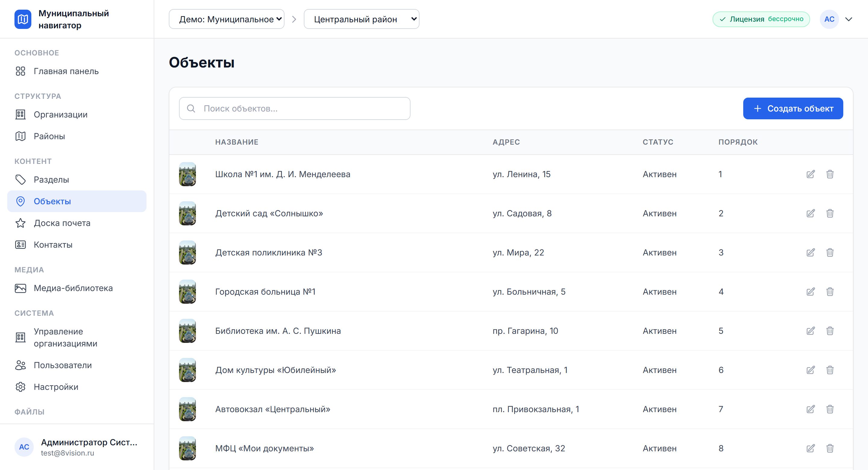
Task: Delete Библиотека им. А. С. Пушкина entry
Action: point(830,331)
